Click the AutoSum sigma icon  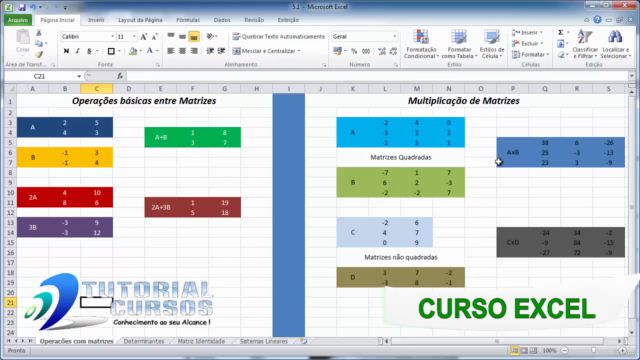pyautogui.click(x=561, y=32)
